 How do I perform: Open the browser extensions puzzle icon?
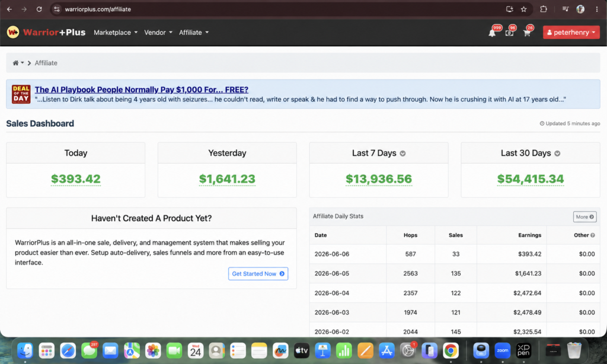coord(544,9)
